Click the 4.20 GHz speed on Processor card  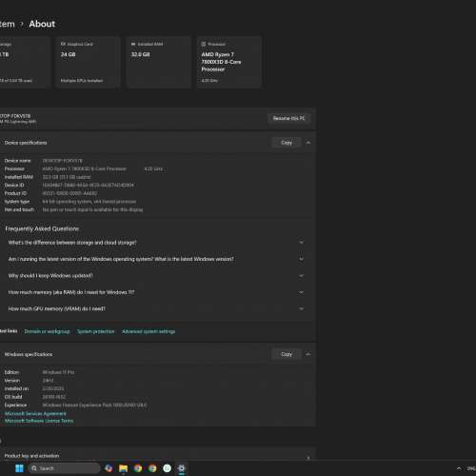coord(209,81)
